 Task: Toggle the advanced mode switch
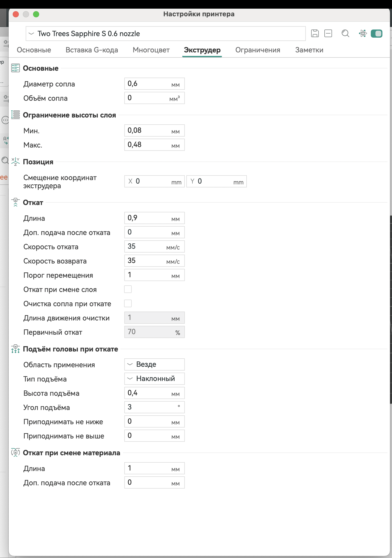(376, 33)
